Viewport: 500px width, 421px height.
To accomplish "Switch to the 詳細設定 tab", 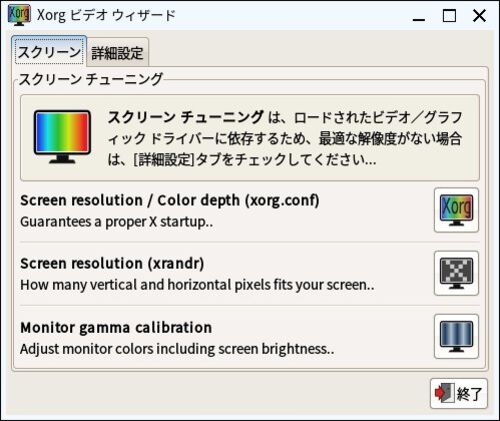I will [x=117, y=53].
